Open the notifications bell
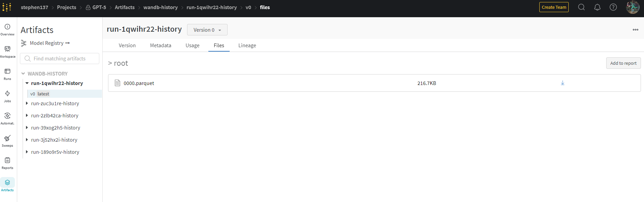 click(597, 7)
